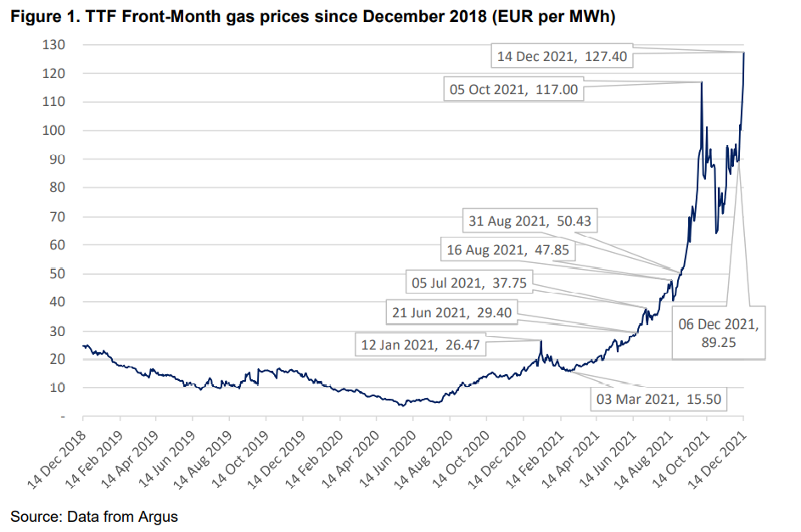Click the 03 Mar 2021, 15.50 callout
The height and width of the screenshot is (532, 801).
661,397
